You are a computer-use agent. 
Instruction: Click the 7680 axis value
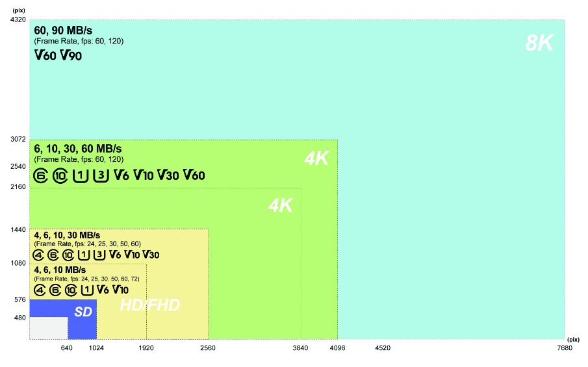[x=565, y=348]
